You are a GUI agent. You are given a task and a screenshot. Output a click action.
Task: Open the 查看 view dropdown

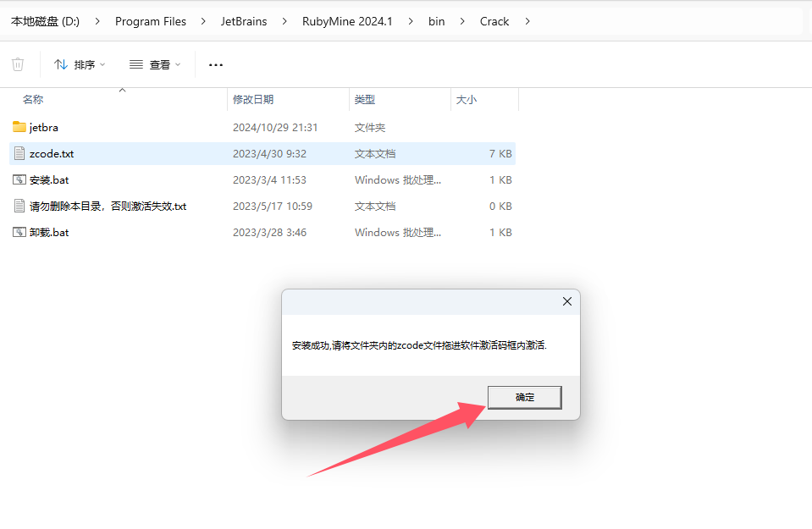click(x=155, y=64)
